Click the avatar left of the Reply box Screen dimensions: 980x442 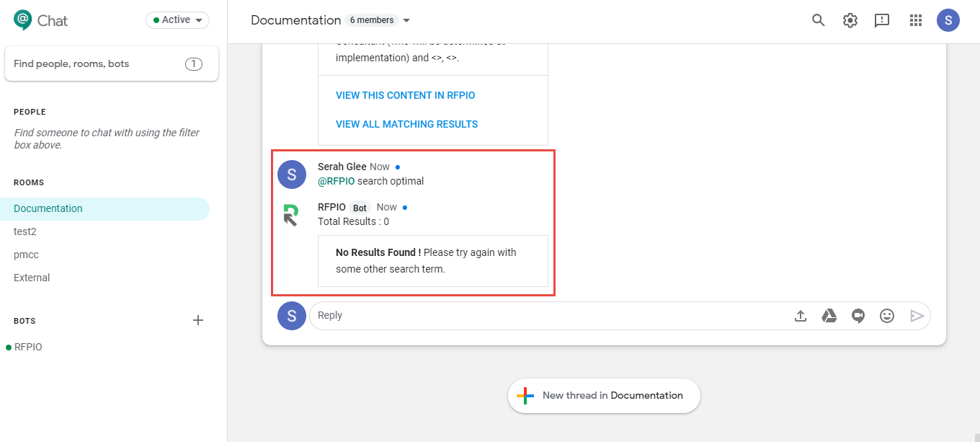(x=292, y=316)
